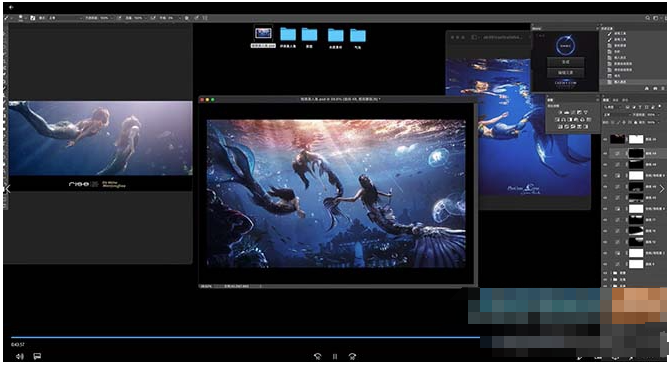670x366 pixels.
Task: Select the black mask thumbnail of highlighted layer
Action: pyautogui.click(x=636, y=153)
